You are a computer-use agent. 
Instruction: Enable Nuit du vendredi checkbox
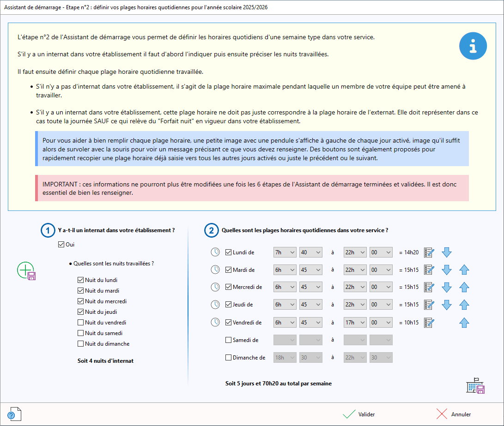pos(81,323)
